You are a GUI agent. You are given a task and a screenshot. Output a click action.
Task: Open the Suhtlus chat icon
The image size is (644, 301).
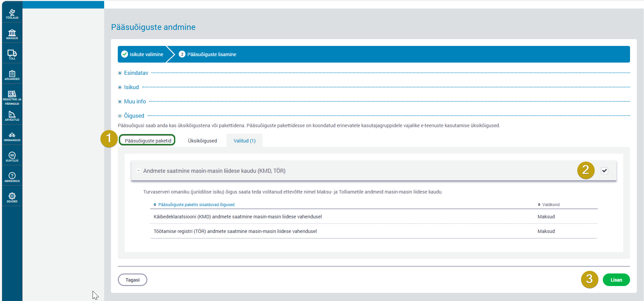12,157
